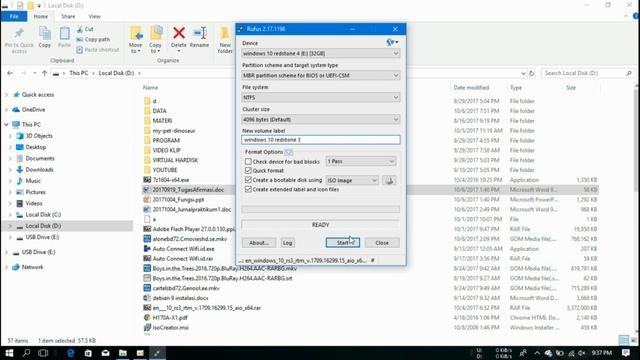
Task: Open Rufus language globe icon
Action: (392, 42)
